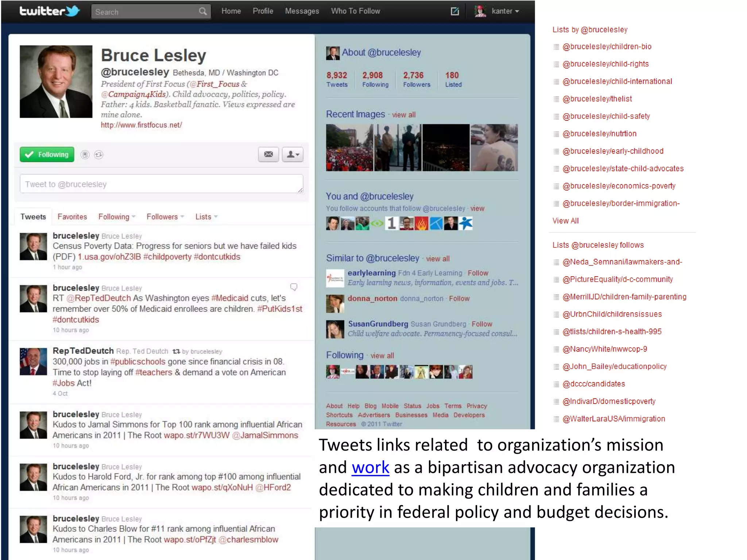This screenshot has height=560, width=747.
Task: Click small avatar next to About @brucelesley
Action: 333,53
